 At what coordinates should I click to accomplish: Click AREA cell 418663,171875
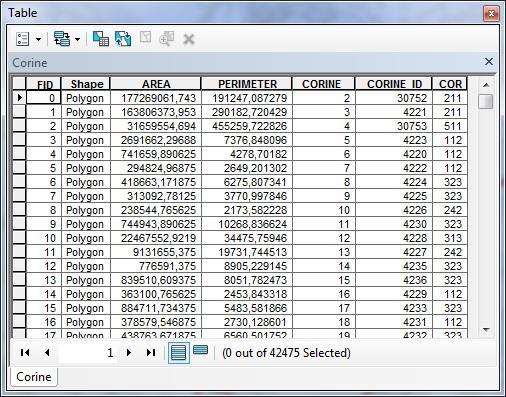click(156, 182)
